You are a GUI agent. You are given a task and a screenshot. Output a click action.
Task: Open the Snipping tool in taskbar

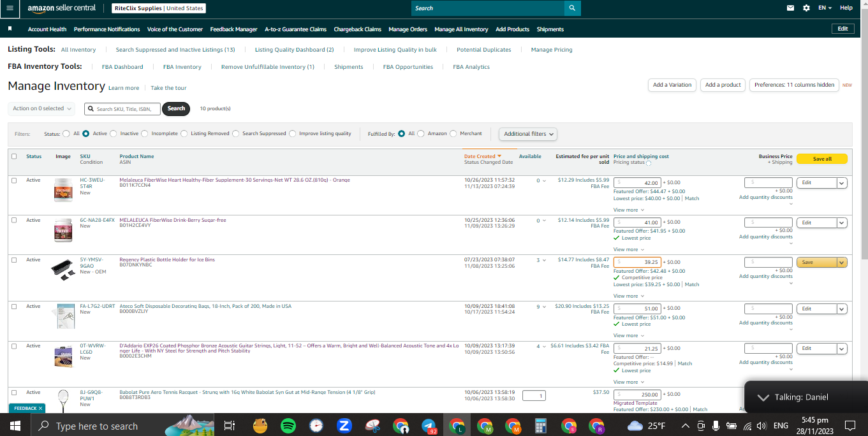coord(372,425)
